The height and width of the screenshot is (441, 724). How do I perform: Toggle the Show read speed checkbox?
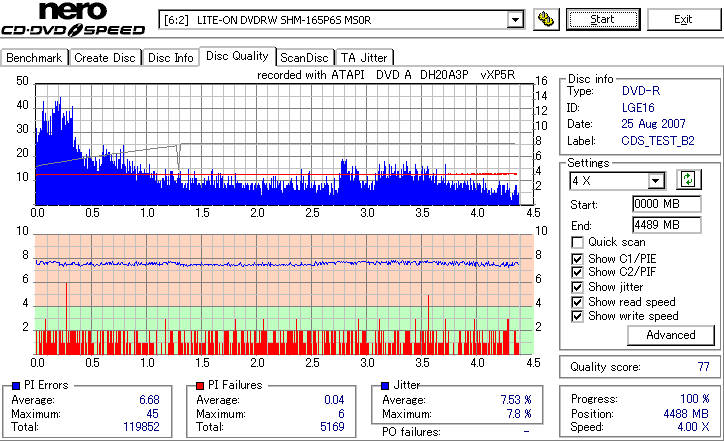(x=577, y=302)
